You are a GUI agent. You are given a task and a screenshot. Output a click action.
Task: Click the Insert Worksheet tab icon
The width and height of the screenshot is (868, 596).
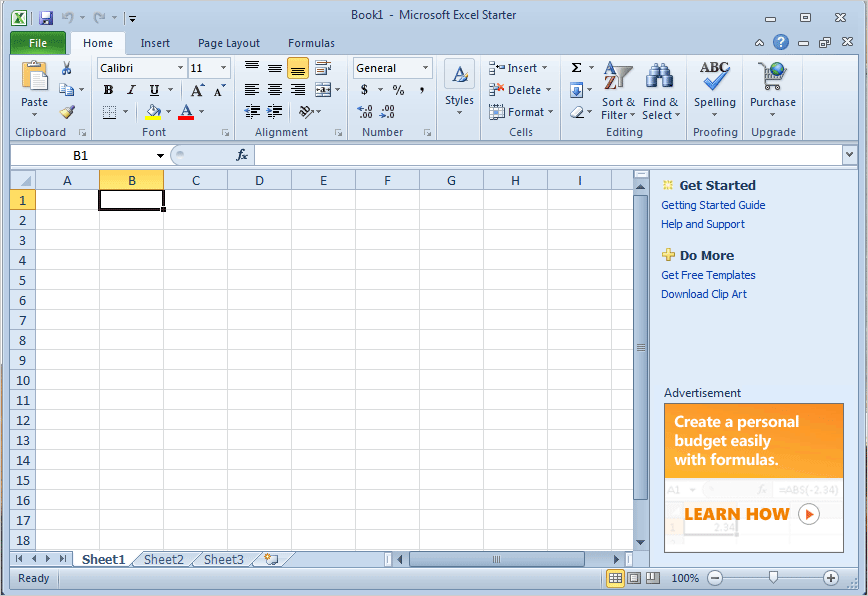point(271,559)
